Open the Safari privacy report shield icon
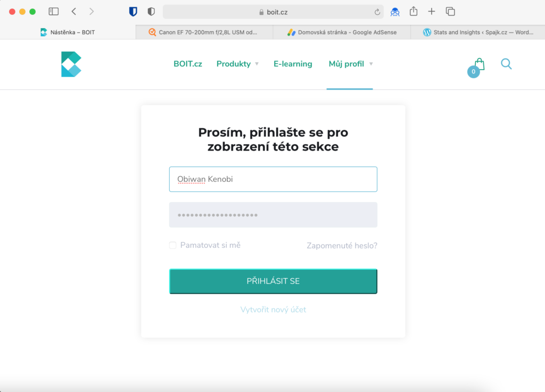The height and width of the screenshot is (392, 545). (151, 12)
